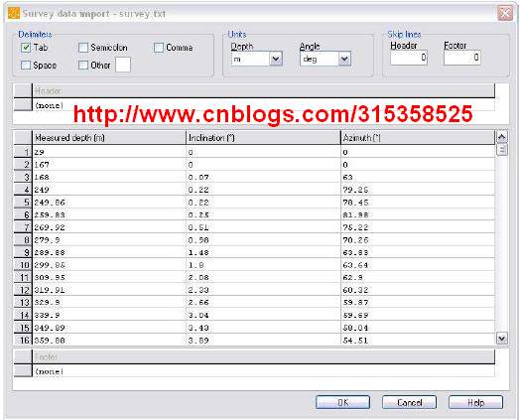The height and width of the screenshot is (420, 520).
Task: Click azimuth cell 58.04
Action: coord(418,328)
